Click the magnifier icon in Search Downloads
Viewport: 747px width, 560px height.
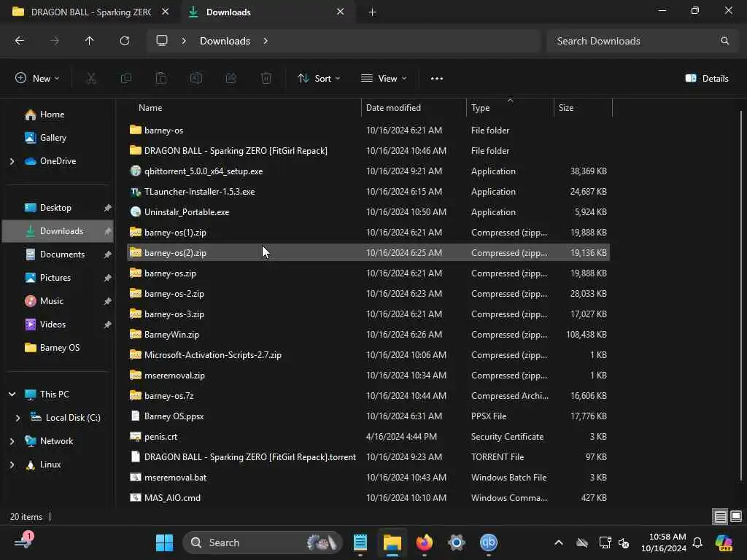[724, 41]
